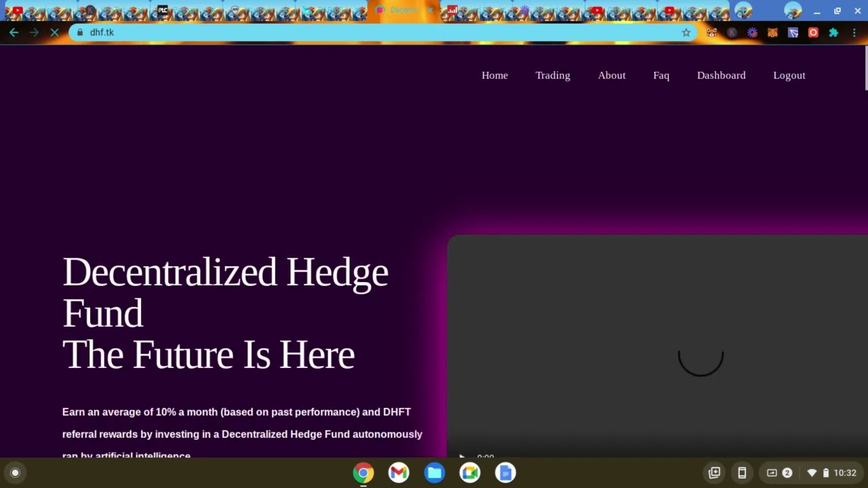Open the purple arrow extension icon
The width and height of the screenshot is (868, 488).
pos(793,33)
